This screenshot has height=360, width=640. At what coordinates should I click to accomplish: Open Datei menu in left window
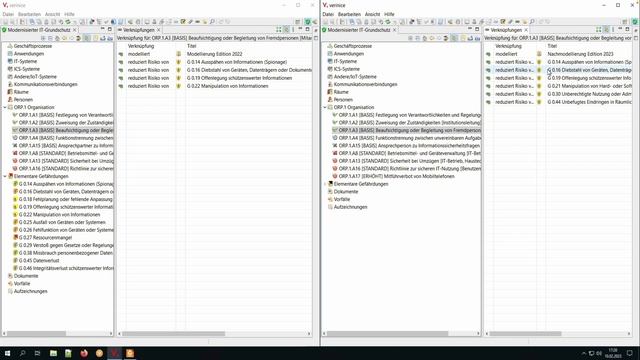tap(8, 14)
